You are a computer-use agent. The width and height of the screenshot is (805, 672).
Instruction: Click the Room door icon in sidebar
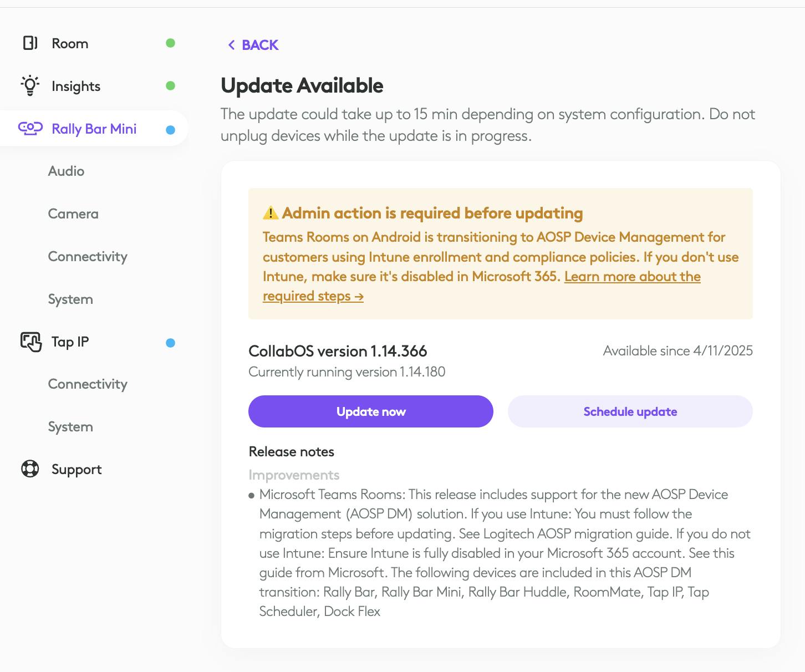click(x=30, y=43)
